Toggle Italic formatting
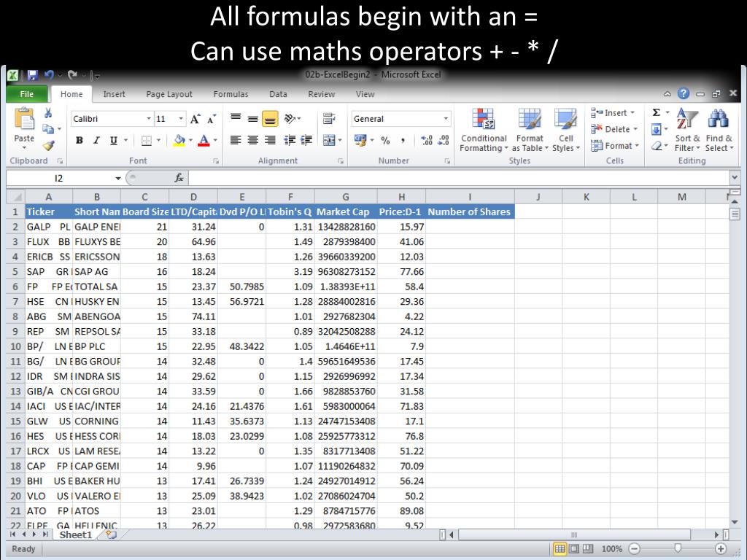 coord(96,141)
